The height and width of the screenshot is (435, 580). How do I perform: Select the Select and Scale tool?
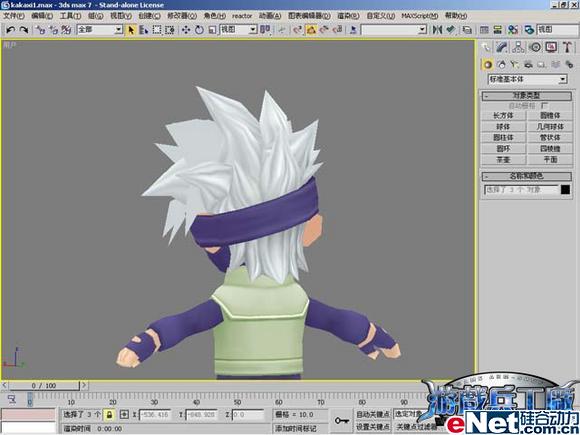212,30
